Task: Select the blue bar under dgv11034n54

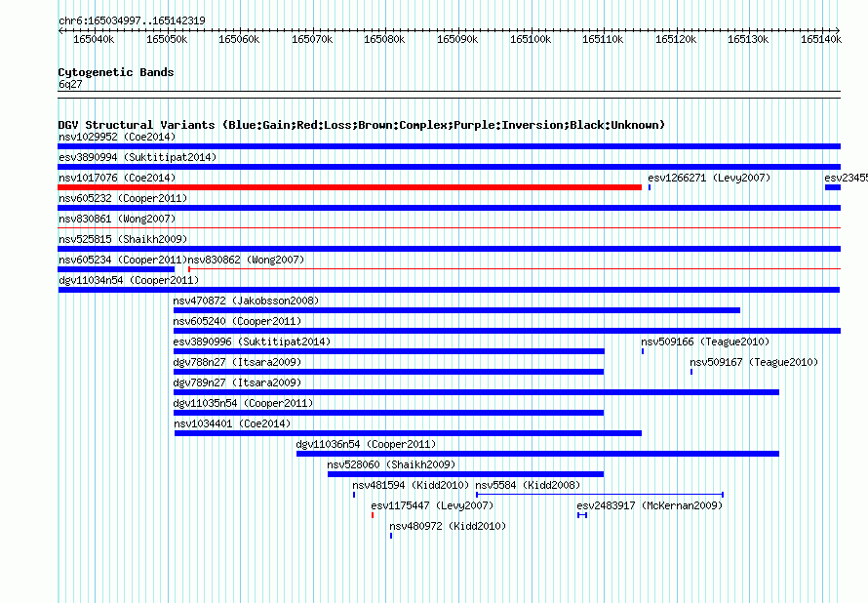Action: [449, 290]
